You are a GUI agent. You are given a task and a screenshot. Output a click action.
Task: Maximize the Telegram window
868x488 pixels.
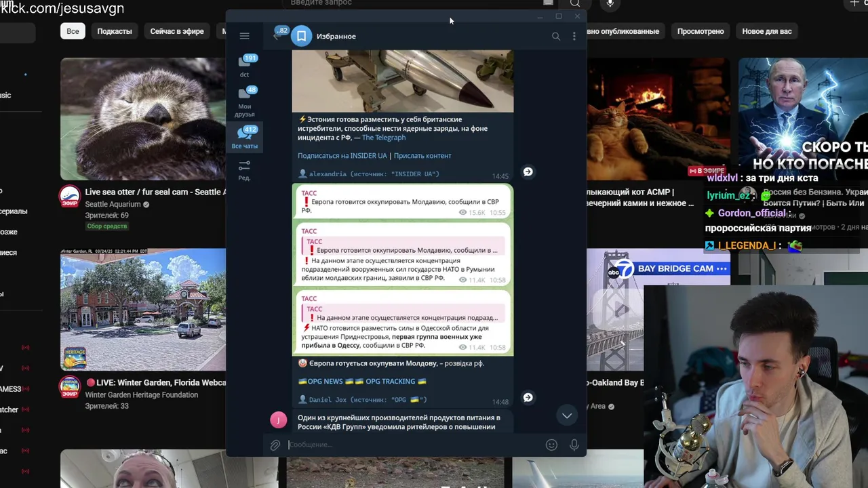click(x=559, y=16)
